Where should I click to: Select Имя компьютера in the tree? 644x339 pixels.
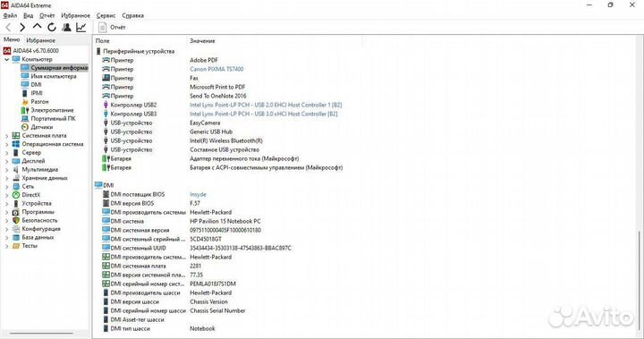point(49,76)
